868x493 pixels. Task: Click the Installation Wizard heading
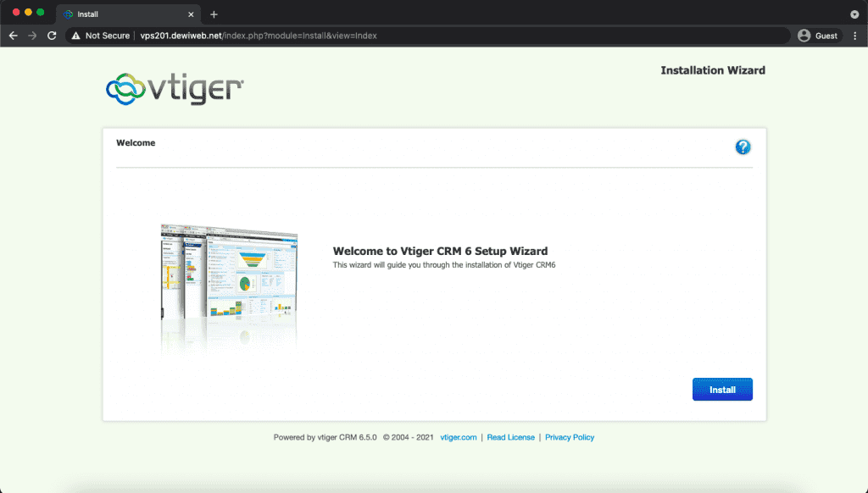coord(712,70)
